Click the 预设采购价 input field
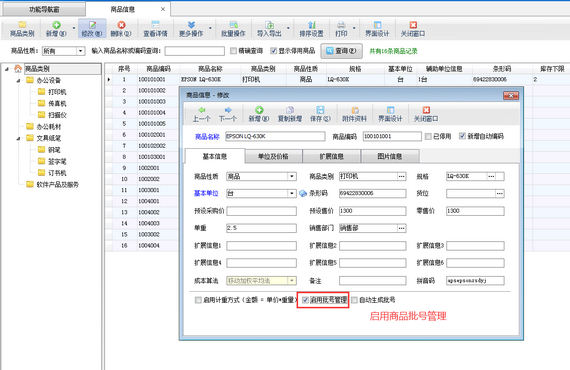570x370 pixels. coord(261,211)
